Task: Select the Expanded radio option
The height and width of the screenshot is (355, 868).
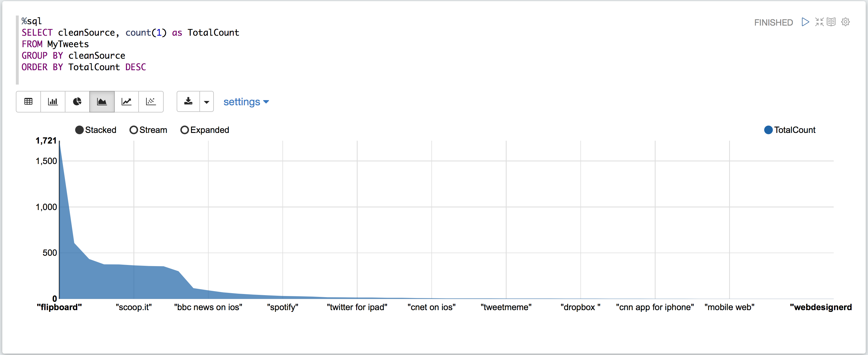Action: click(185, 130)
